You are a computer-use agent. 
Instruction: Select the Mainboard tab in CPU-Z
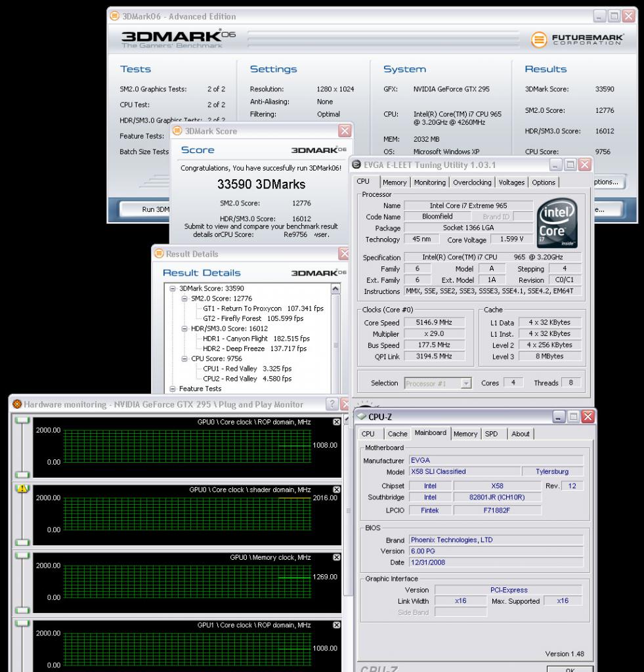tap(431, 433)
